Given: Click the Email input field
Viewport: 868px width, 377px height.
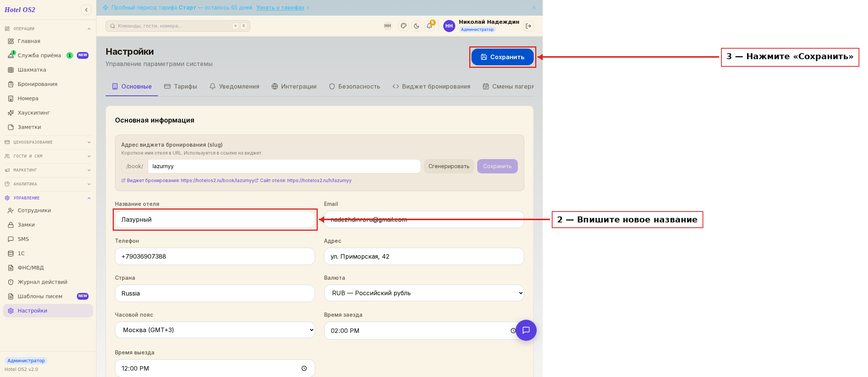Looking at the screenshot, I should [x=424, y=219].
